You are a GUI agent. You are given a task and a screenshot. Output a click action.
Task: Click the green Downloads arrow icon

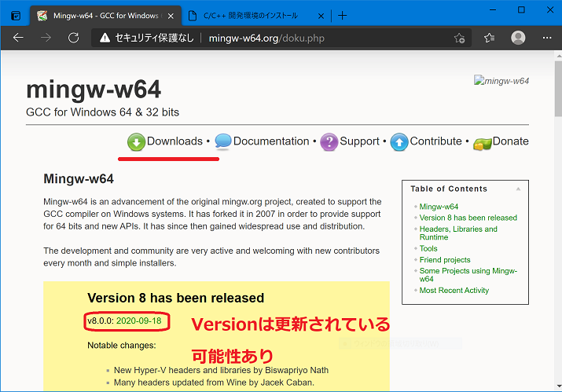pyautogui.click(x=136, y=142)
